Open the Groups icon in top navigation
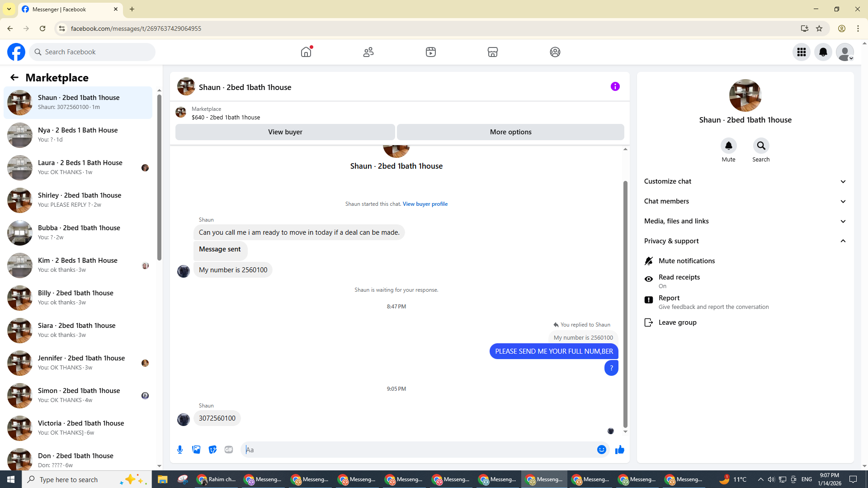 (x=555, y=52)
